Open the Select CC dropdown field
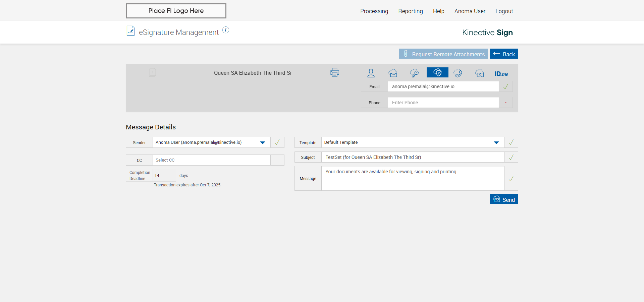This screenshot has height=302, width=644. click(211, 160)
